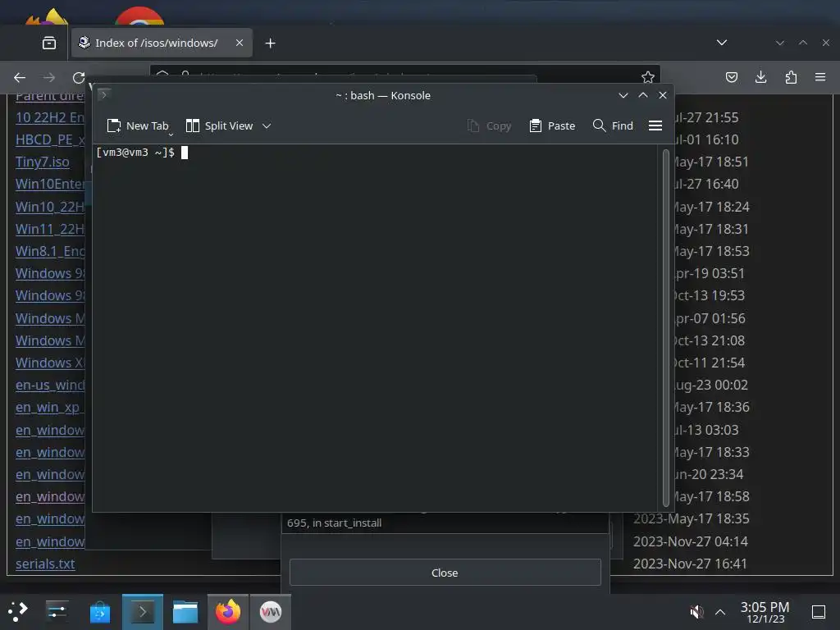840x630 pixels.
Task: Bookmark this page with the star icon
Action: tap(648, 77)
